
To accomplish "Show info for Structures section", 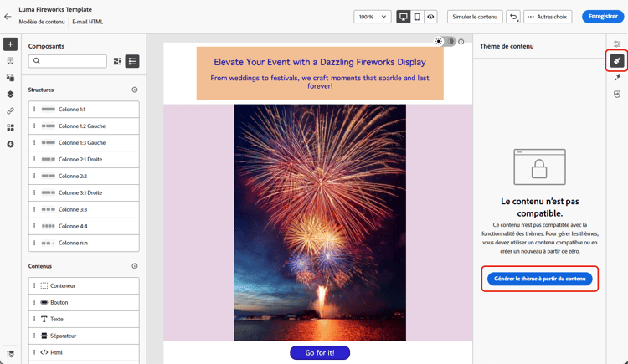I will (x=135, y=90).
